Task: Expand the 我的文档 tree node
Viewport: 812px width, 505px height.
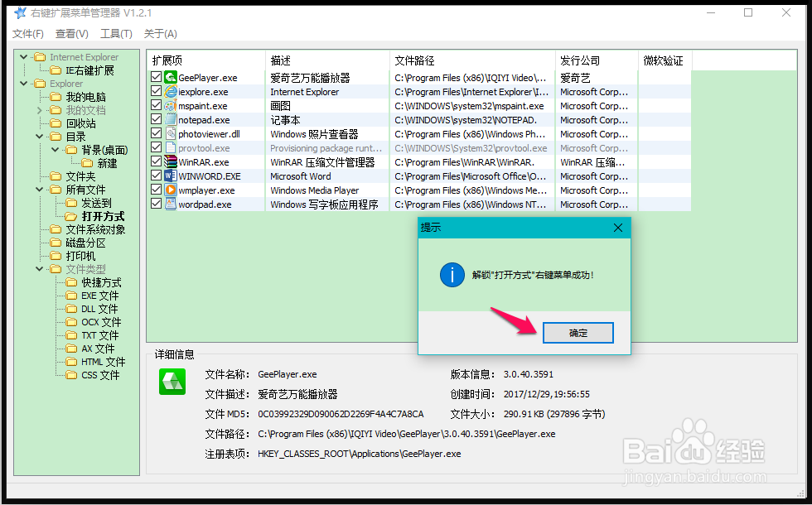Action: 40,110
